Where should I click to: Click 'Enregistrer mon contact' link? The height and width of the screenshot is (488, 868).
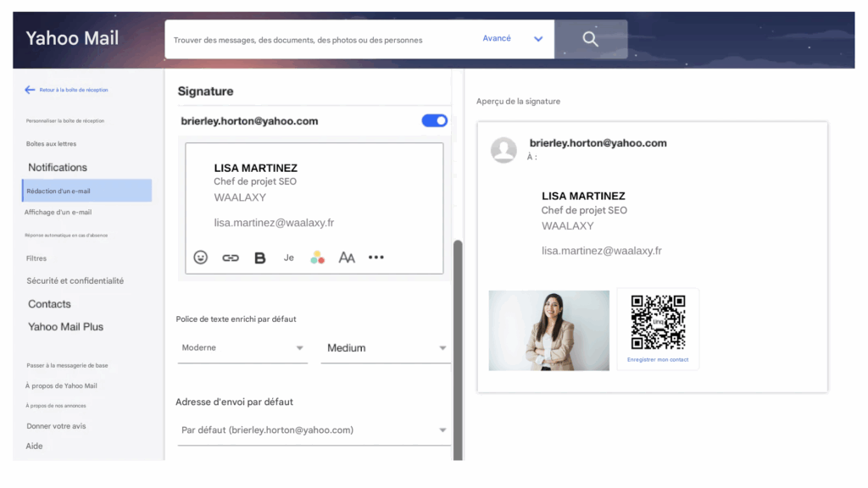pyautogui.click(x=658, y=360)
